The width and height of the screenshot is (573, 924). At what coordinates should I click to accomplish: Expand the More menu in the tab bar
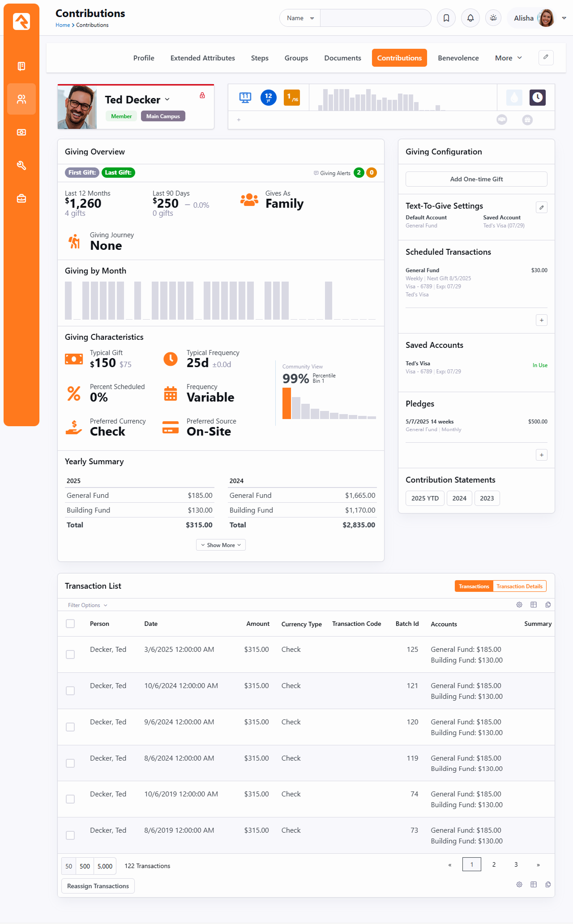tap(508, 58)
